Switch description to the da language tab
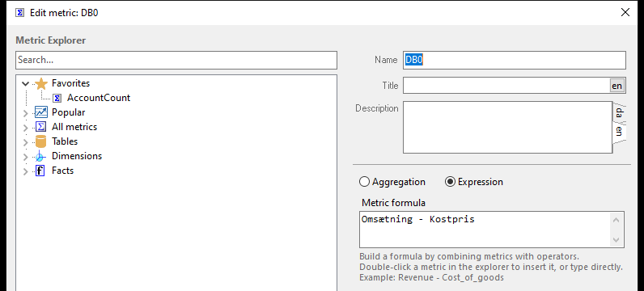 (620, 113)
